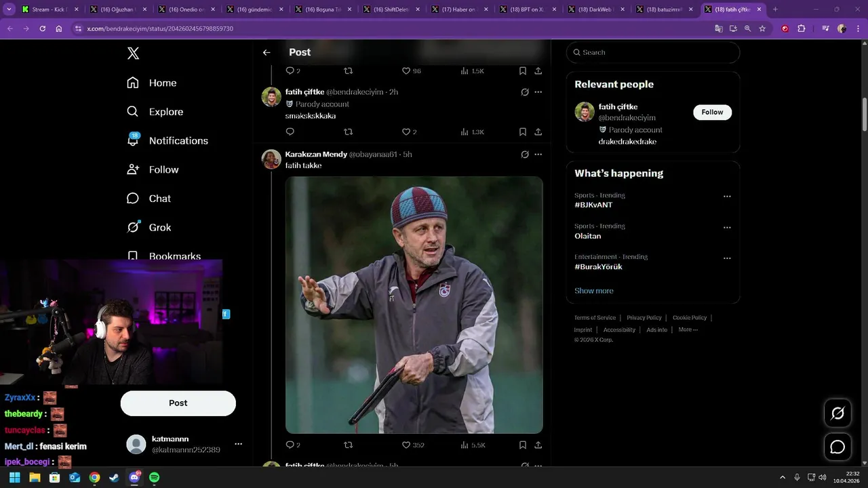The image size is (868, 488).
Task: Click Show more under trends
Action: click(594, 291)
